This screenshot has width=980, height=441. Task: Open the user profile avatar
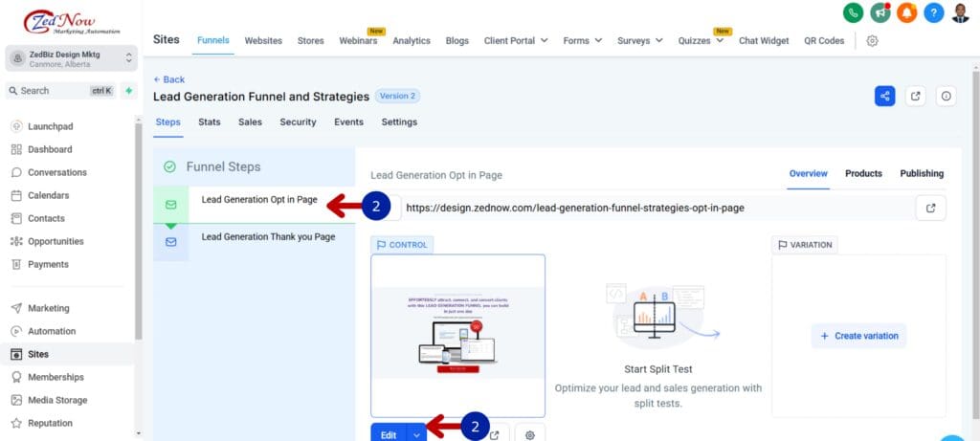(961, 12)
